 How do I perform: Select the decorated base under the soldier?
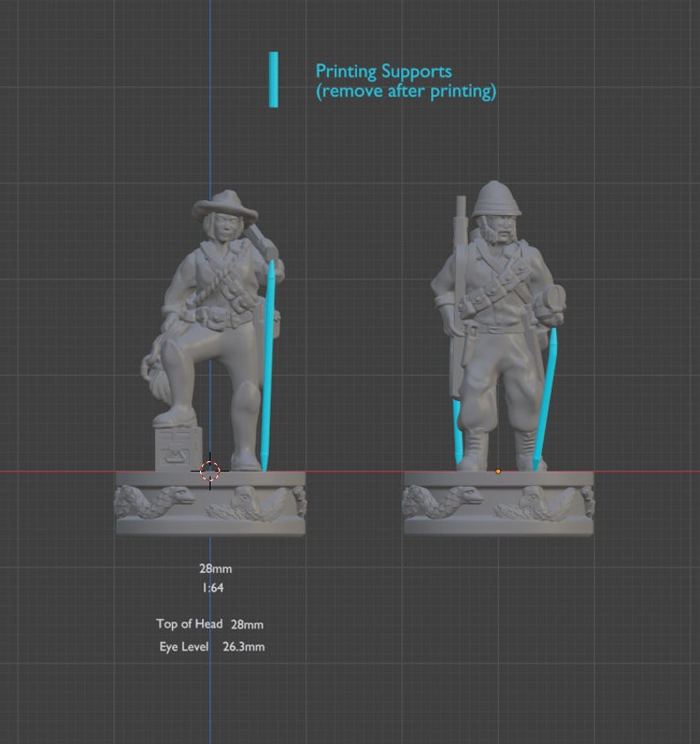[498, 503]
